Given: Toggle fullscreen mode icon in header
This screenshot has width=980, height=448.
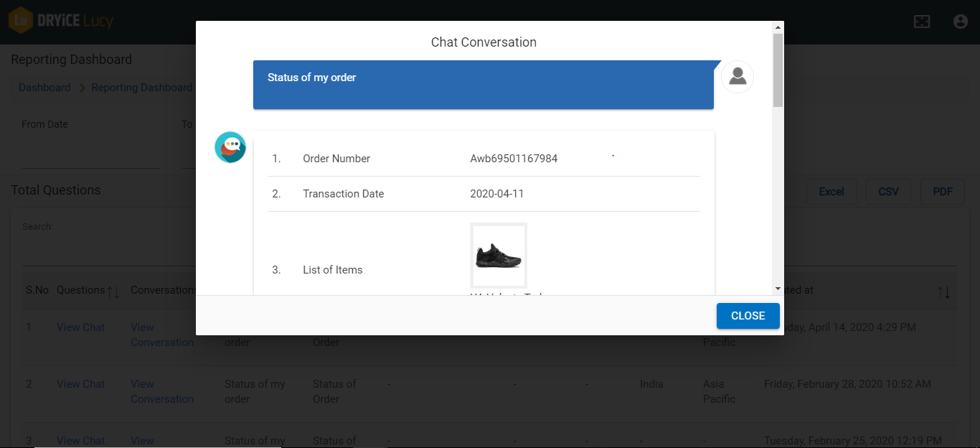Looking at the screenshot, I should [922, 22].
